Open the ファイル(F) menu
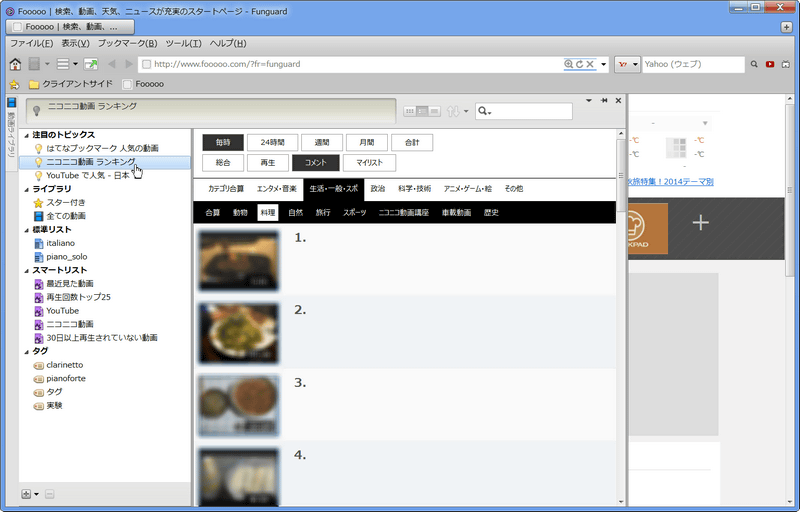 (x=32, y=43)
